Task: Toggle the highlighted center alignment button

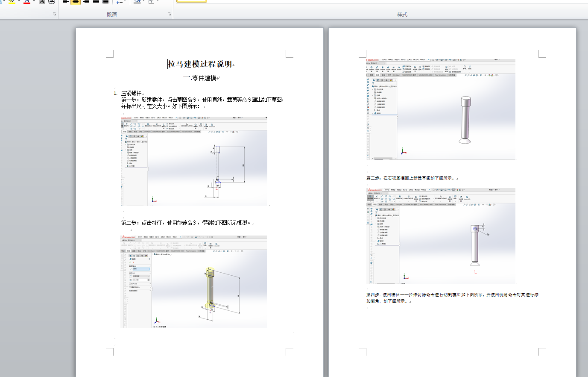Action: click(75, 2)
